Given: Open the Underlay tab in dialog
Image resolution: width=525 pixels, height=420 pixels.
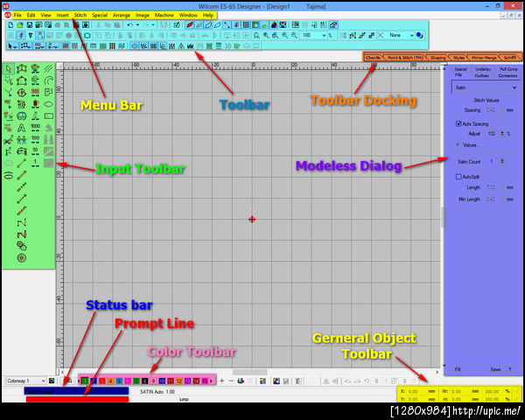Looking at the screenshot, I should [483, 69].
